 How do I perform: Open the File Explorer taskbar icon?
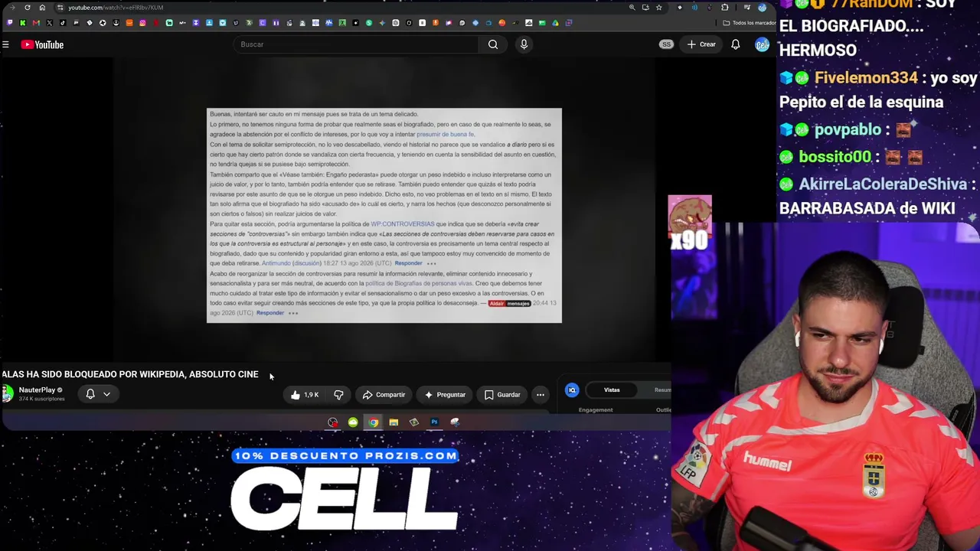coord(394,422)
